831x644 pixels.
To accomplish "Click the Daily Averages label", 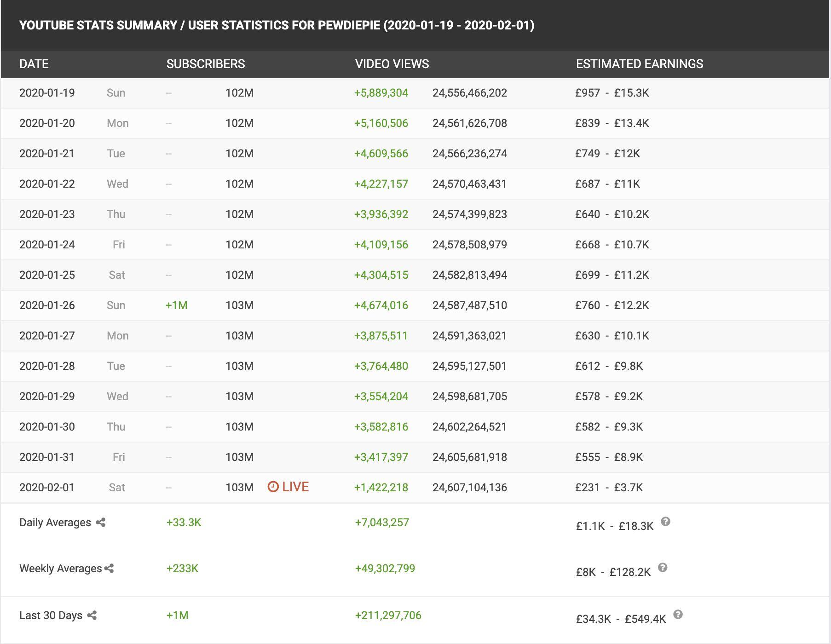I will (55, 523).
